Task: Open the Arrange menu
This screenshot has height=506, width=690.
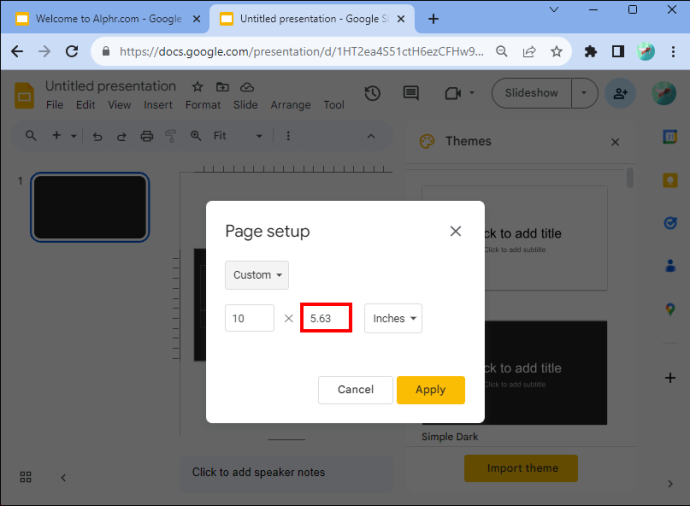Action: [290, 105]
